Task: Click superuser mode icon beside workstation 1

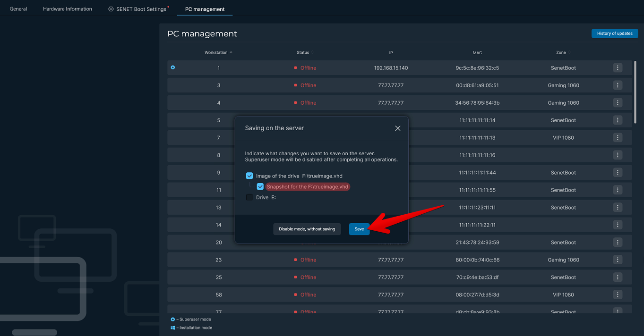Action: (x=173, y=67)
